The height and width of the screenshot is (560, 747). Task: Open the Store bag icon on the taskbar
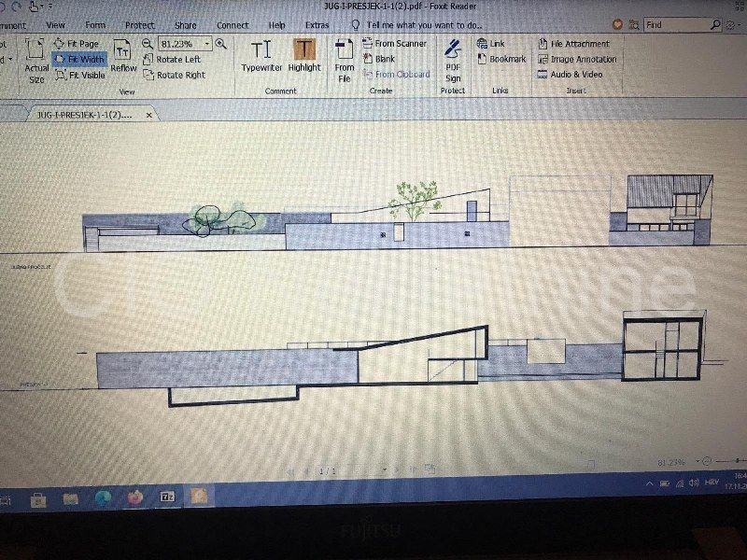click(38, 500)
